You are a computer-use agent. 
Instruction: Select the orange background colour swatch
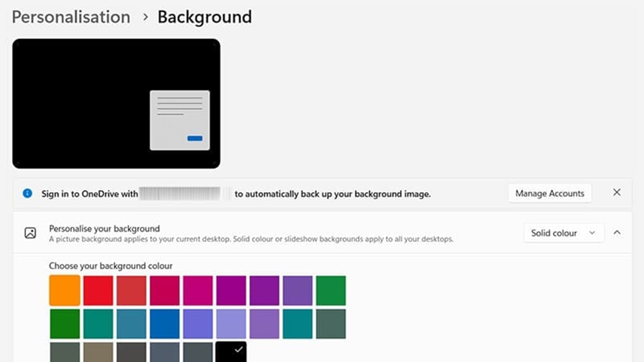click(64, 291)
